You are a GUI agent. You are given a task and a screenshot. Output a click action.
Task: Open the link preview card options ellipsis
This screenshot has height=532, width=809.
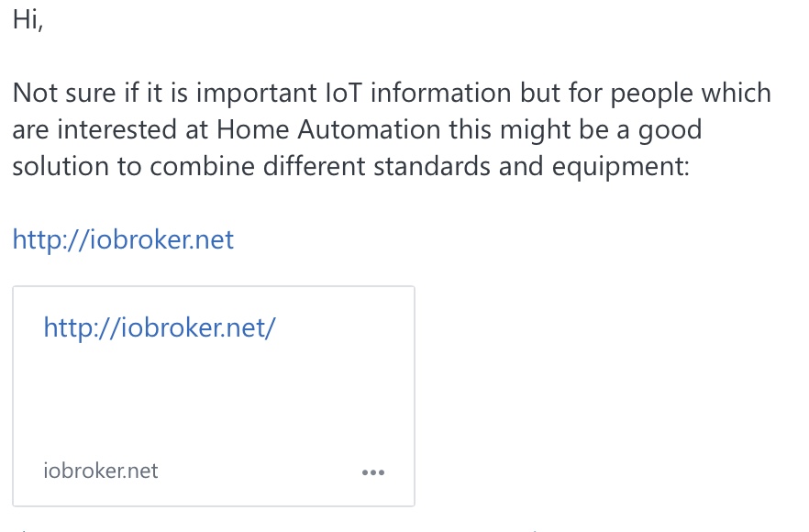pos(373,472)
